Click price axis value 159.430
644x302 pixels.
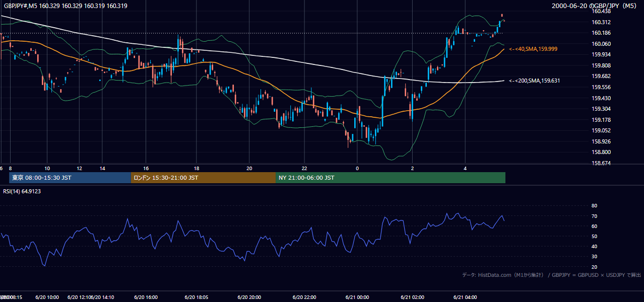tap(601, 98)
